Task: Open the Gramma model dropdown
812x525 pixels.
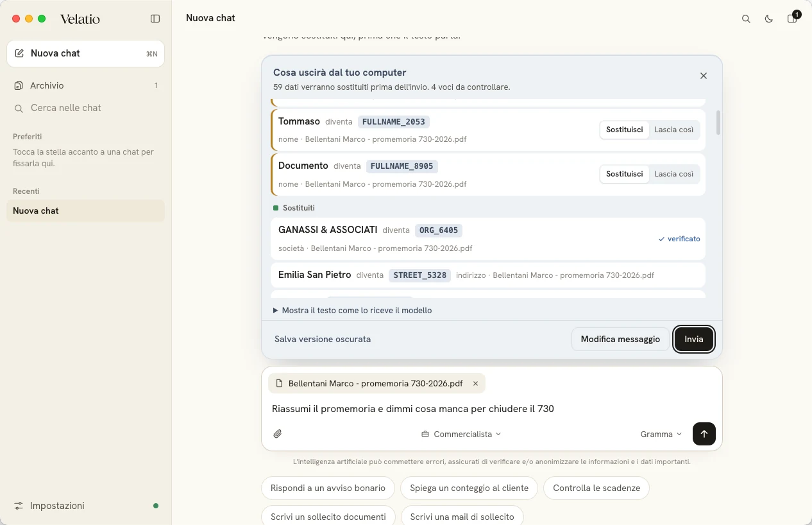Action: [x=661, y=434]
